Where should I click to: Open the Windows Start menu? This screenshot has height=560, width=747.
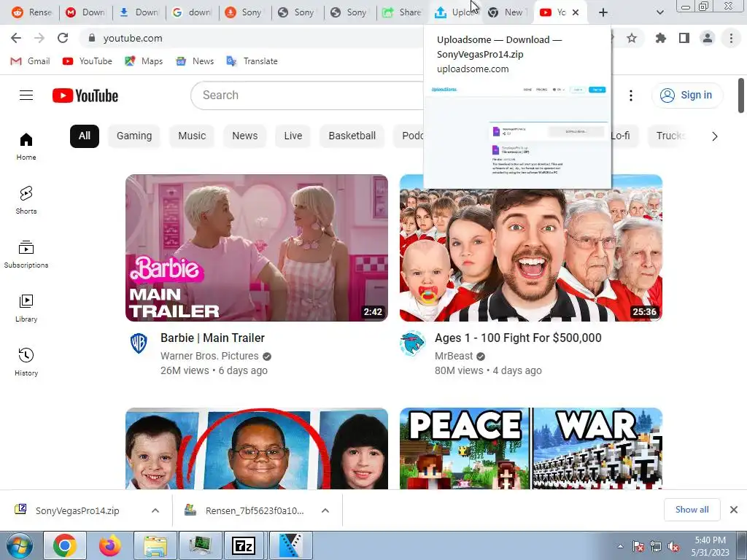click(x=19, y=545)
